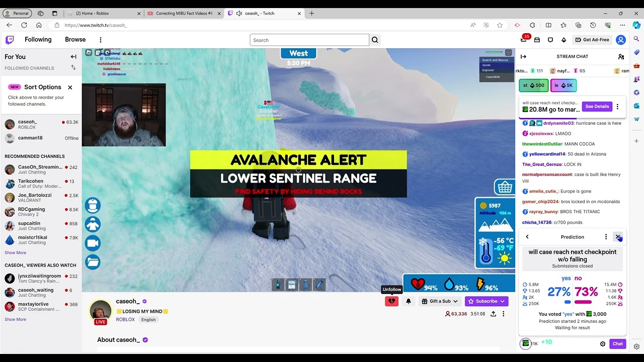644x362 pixels.
Task: Open the More options three-dot menu beside Browse
Action: coord(101,40)
